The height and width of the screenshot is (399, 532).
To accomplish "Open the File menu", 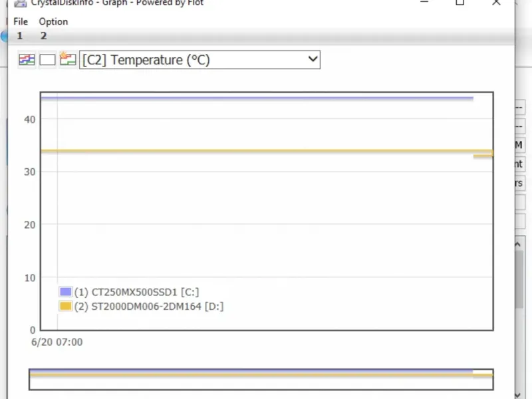I will click(x=21, y=22).
